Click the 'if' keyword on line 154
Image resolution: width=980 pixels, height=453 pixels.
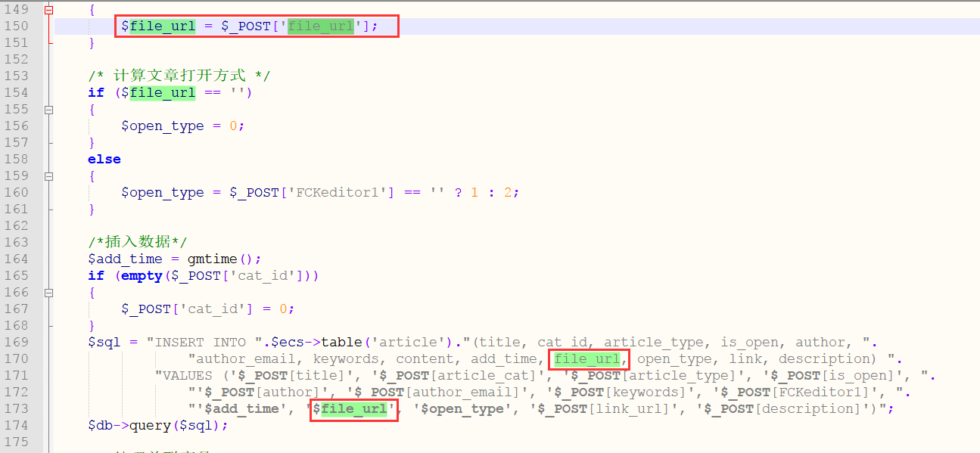[96, 92]
